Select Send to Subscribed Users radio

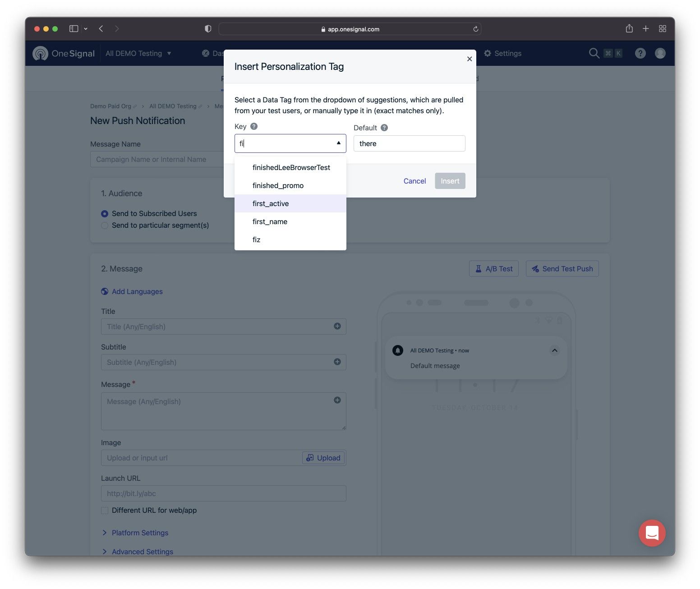coord(105,213)
